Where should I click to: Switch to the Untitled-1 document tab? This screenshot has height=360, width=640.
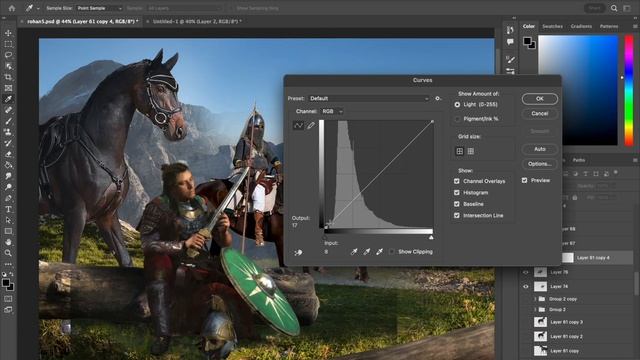tap(197, 21)
